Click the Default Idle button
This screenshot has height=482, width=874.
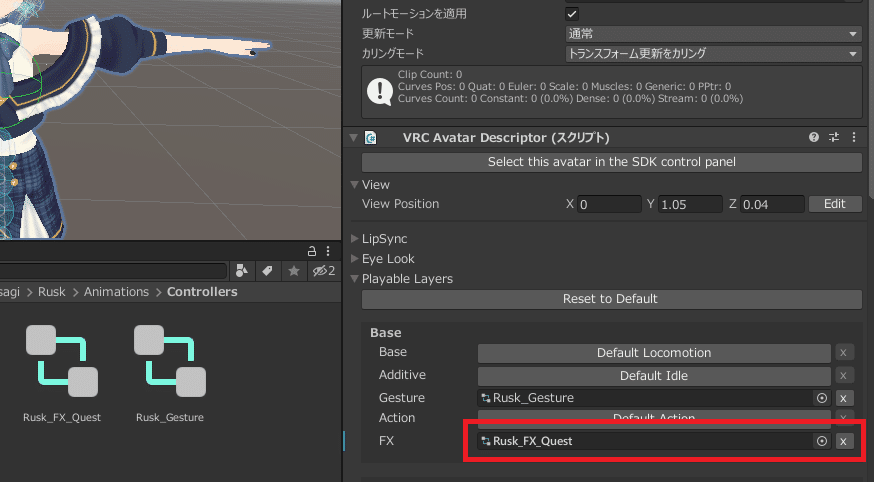(654, 376)
